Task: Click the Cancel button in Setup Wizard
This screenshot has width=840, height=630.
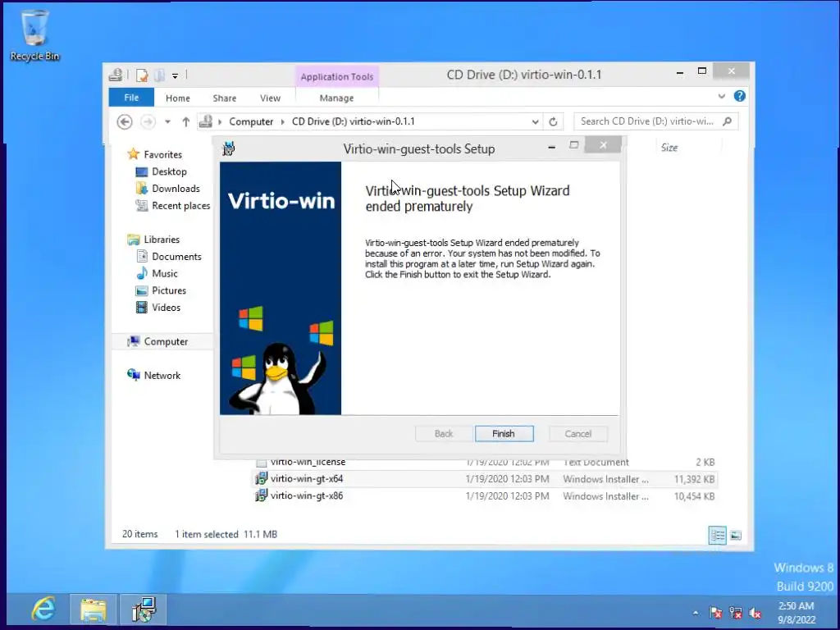Action: 578,433
